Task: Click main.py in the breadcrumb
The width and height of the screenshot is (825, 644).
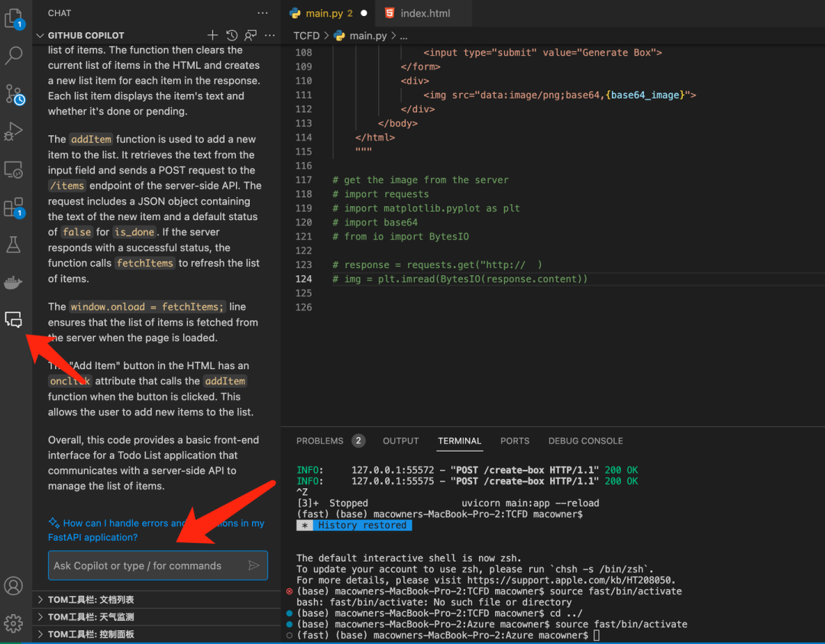Action: click(367, 36)
